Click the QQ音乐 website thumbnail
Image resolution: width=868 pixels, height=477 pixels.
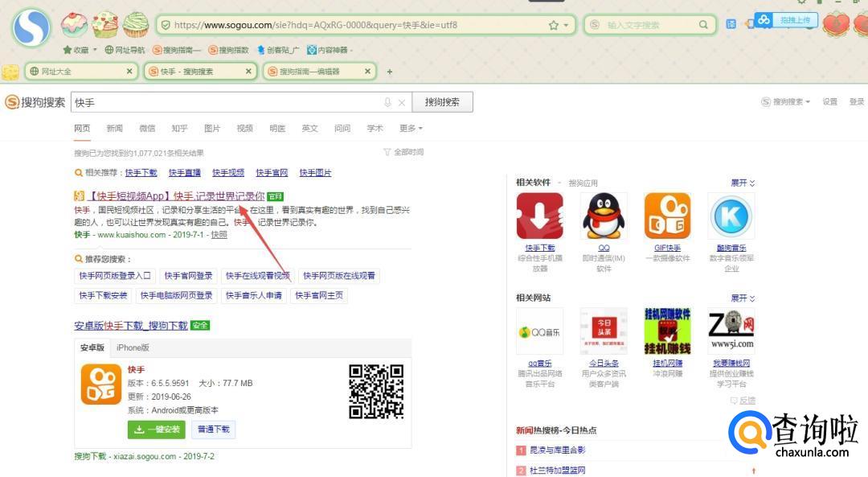pyautogui.click(x=540, y=331)
